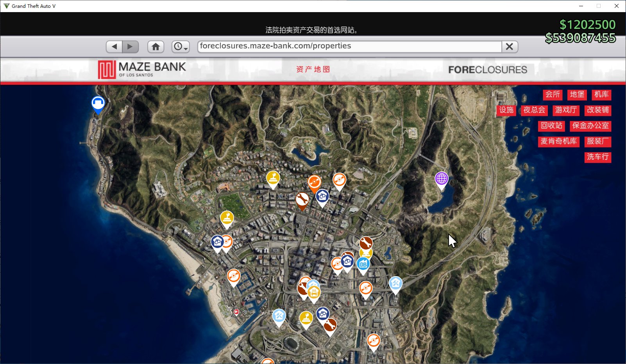Choose the 改装铺 property filter
This screenshot has width=626, height=364.
598,110
